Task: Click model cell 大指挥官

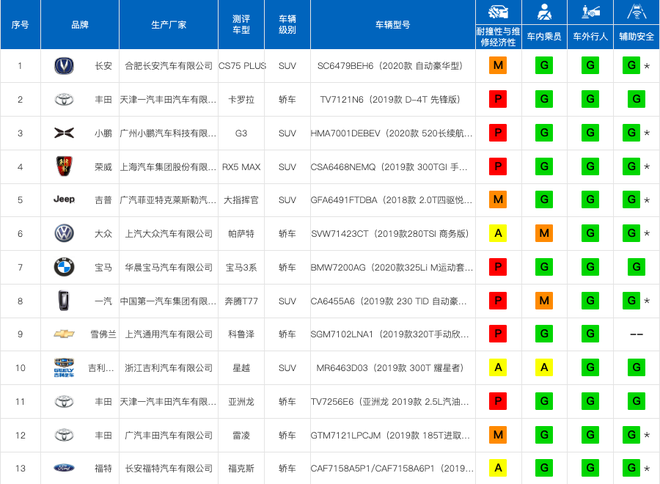Action: click(241, 200)
